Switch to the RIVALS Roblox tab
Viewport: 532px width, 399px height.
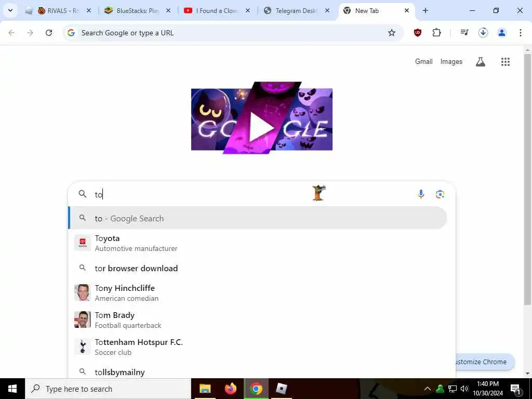59,11
